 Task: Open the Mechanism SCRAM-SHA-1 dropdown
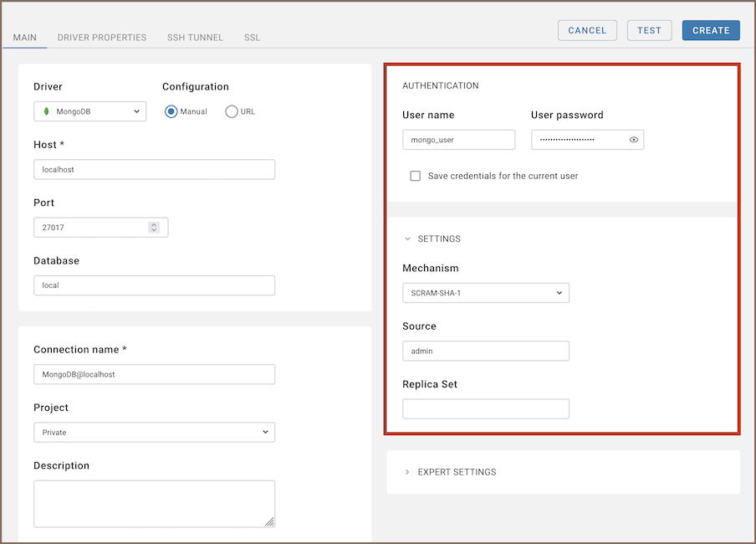click(x=485, y=293)
